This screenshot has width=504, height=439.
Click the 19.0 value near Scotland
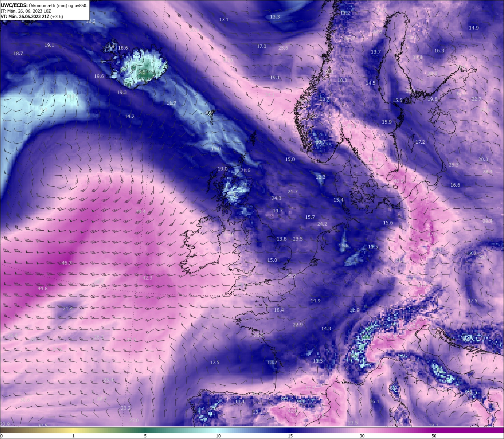click(x=222, y=169)
